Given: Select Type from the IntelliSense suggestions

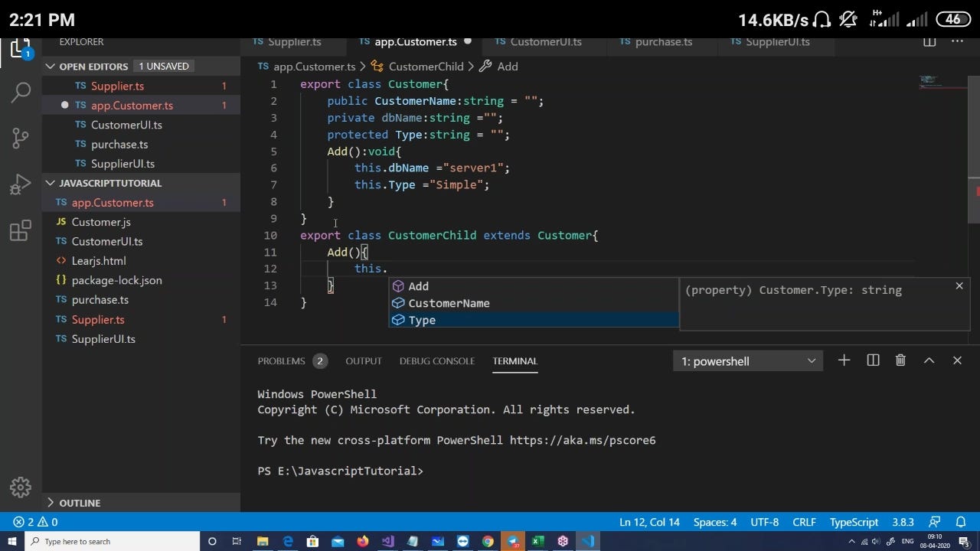Looking at the screenshot, I should [x=422, y=320].
